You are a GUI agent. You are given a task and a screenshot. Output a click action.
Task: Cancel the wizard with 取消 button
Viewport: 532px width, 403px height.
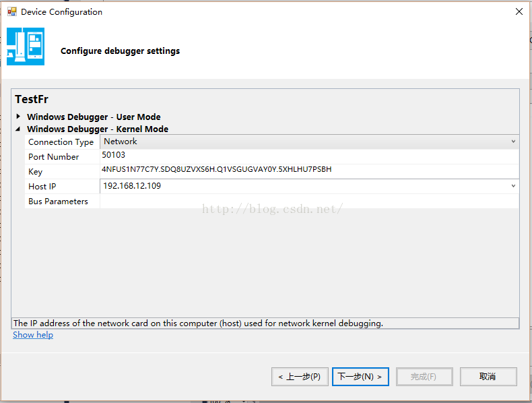coord(488,377)
